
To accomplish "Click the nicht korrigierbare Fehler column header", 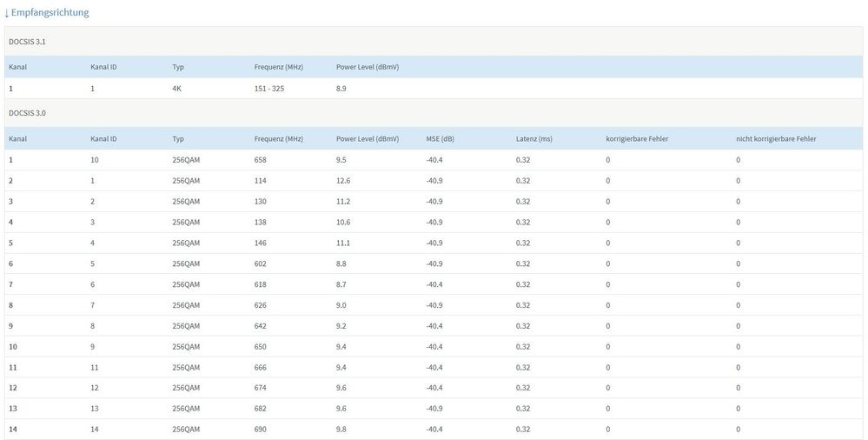I will (x=776, y=138).
